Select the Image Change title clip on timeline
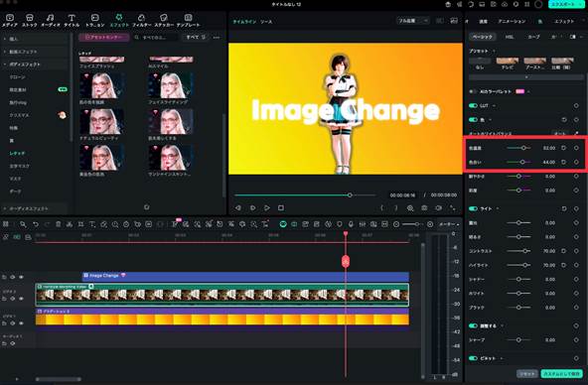This screenshot has width=588, height=385. [x=245, y=276]
